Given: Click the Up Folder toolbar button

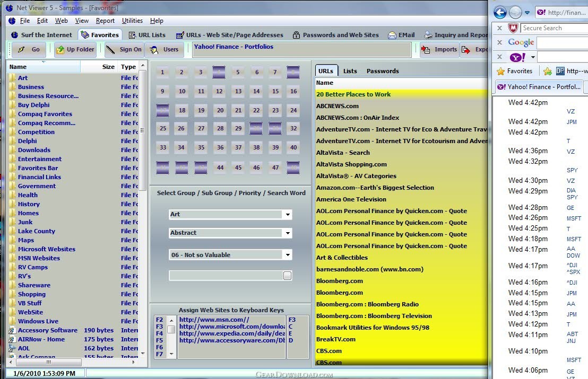Looking at the screenshot, I should click(75, 49).
